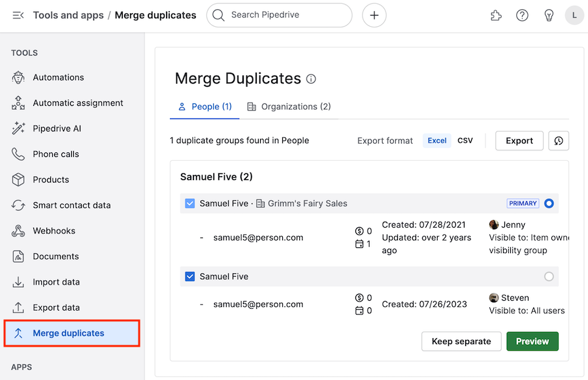Viewport: 588px width, 380px height.
Task: Click the organization icon before Grimm's Fairy Sales
Action: [260, 203]
